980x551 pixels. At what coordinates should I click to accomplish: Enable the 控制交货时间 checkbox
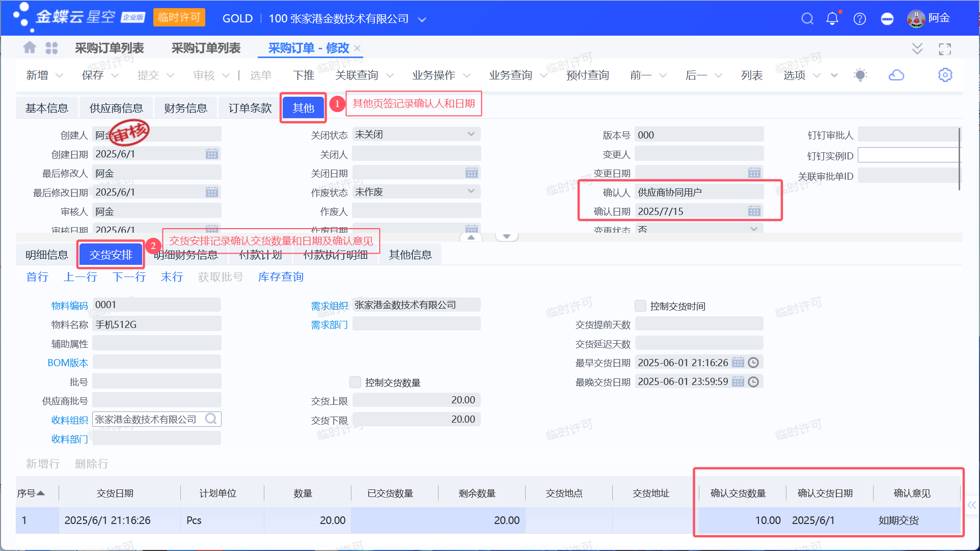tap(640, 306)
